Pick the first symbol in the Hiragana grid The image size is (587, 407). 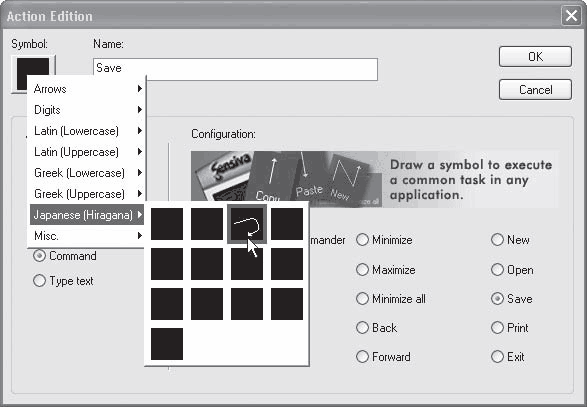point(167,224)
